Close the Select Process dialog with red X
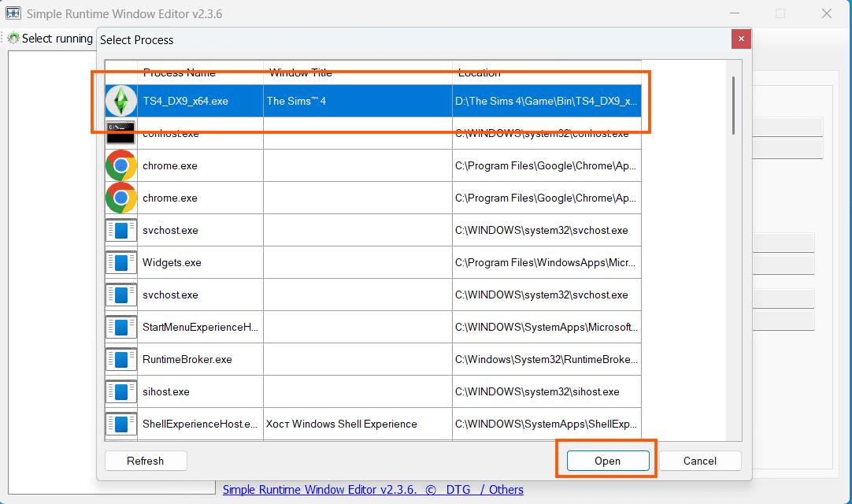Image resolution: width=852 pixels, height=504 pixels. (741, 39)
